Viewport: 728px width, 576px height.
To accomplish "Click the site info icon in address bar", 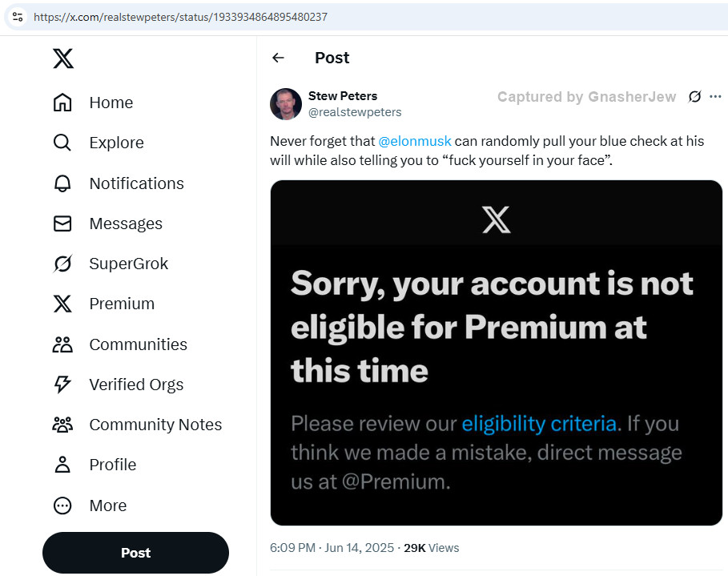I will coord(18,16).
